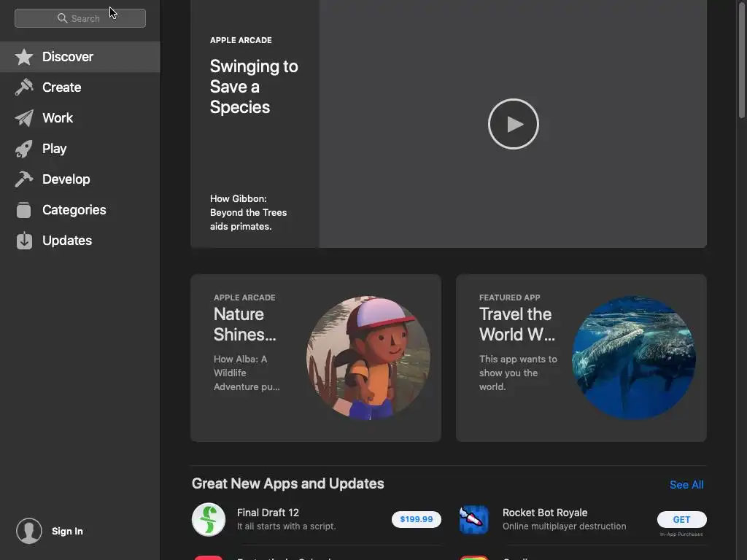Click the Final Draft 12 app name
The height and width of the screenshot is (560, 747).
[x=268, y=513]
